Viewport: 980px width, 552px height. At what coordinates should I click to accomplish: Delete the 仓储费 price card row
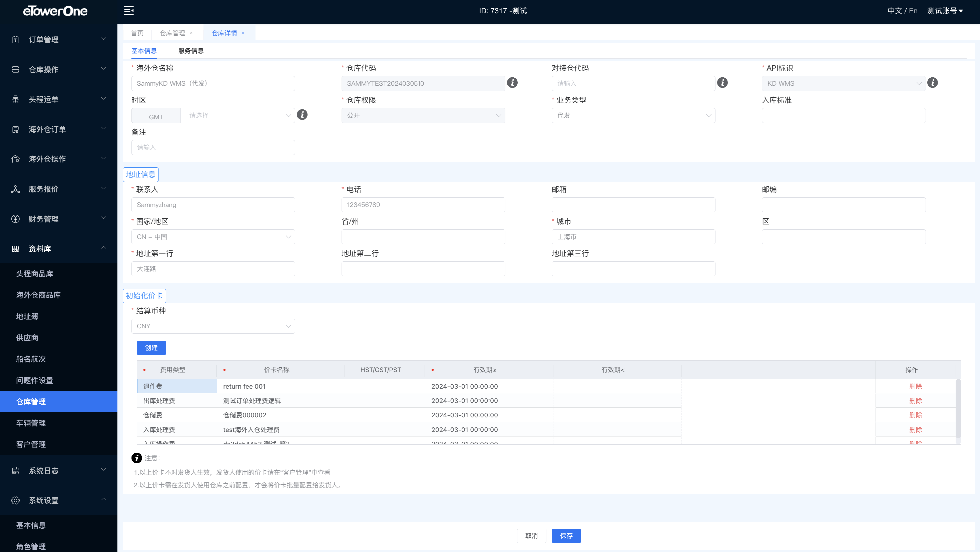point(916,415)
